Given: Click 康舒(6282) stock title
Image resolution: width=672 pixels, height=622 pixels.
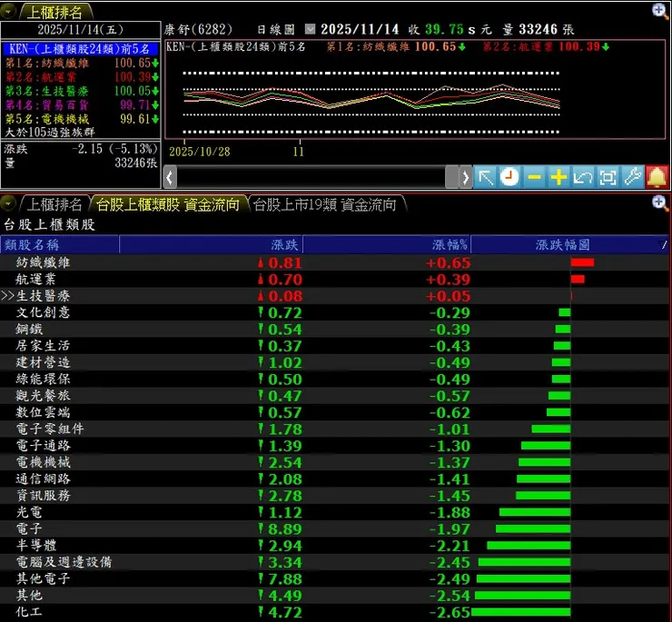Looking at the screenshot, I should click(198, 29).
